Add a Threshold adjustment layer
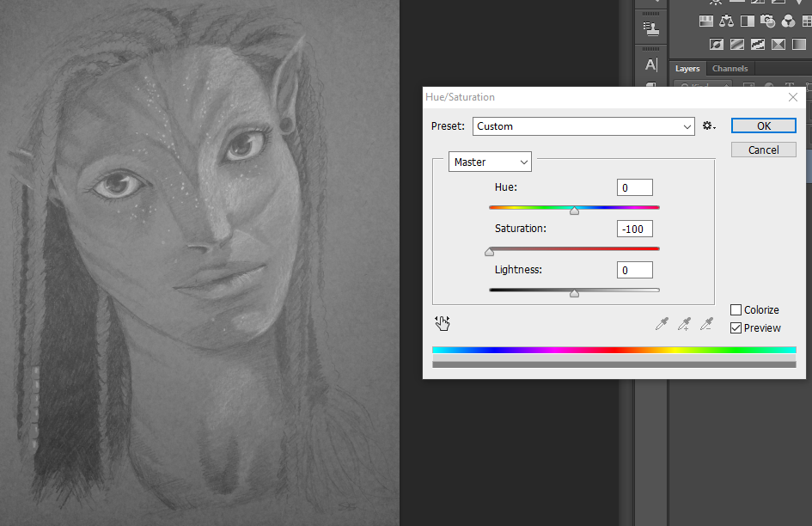812x526 pixels. pyautogui.click(x=758, y=44)
